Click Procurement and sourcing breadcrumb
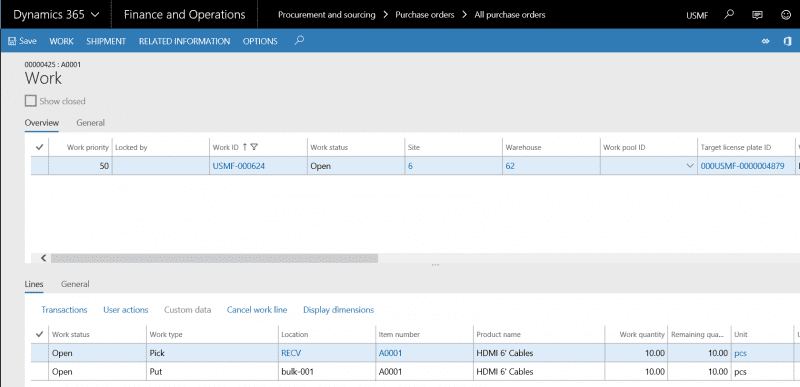The height and width of the screenshot is (387, 800). click(327, 15)
